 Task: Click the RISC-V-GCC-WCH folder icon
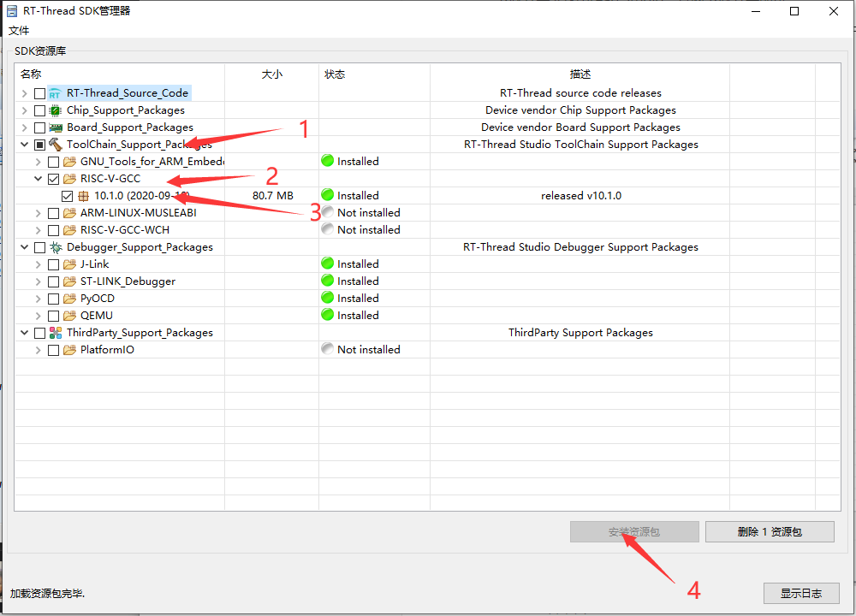pos(69,229)
